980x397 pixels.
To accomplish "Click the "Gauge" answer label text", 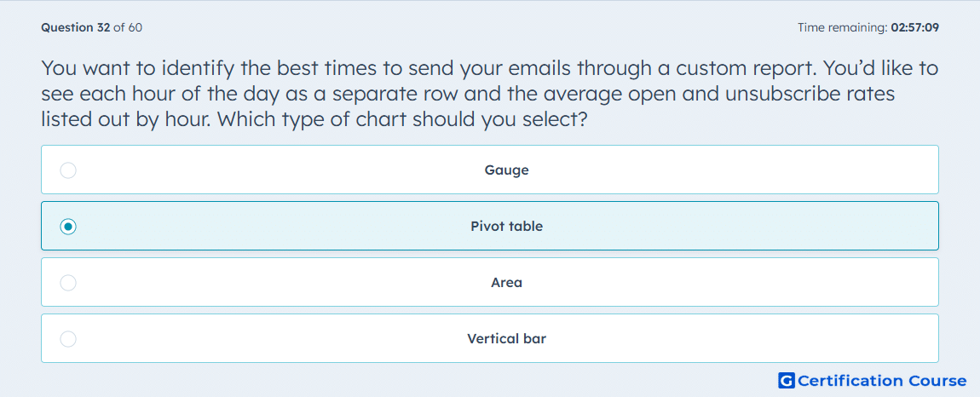I will pyautogui.click(x=506, y=170).
